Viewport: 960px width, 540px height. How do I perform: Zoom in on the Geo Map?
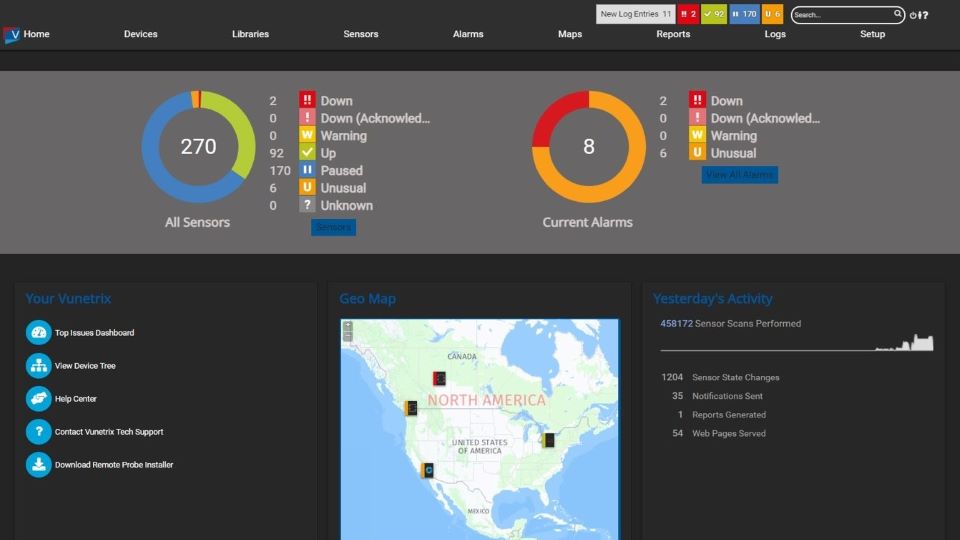tap(348, 326)
